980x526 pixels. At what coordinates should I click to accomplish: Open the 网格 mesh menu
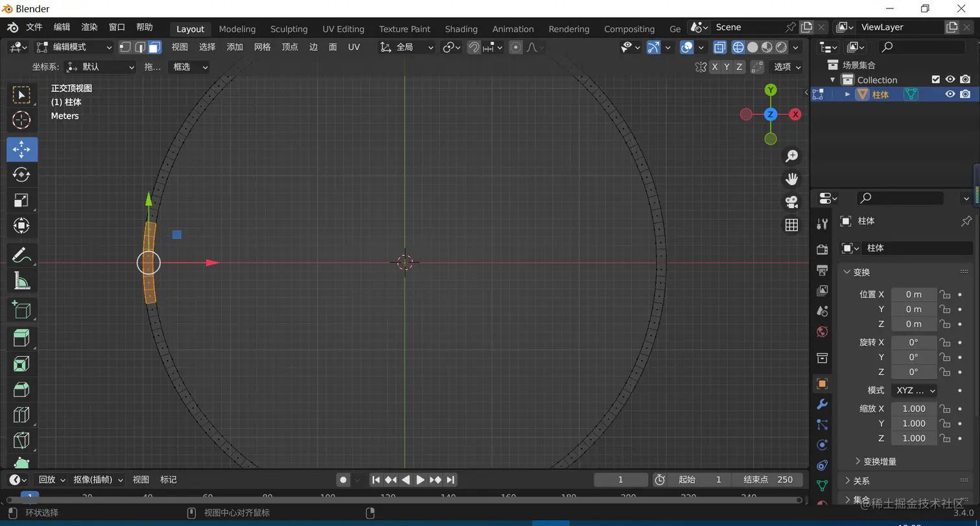pyautogui.click(x=262, y=47)
